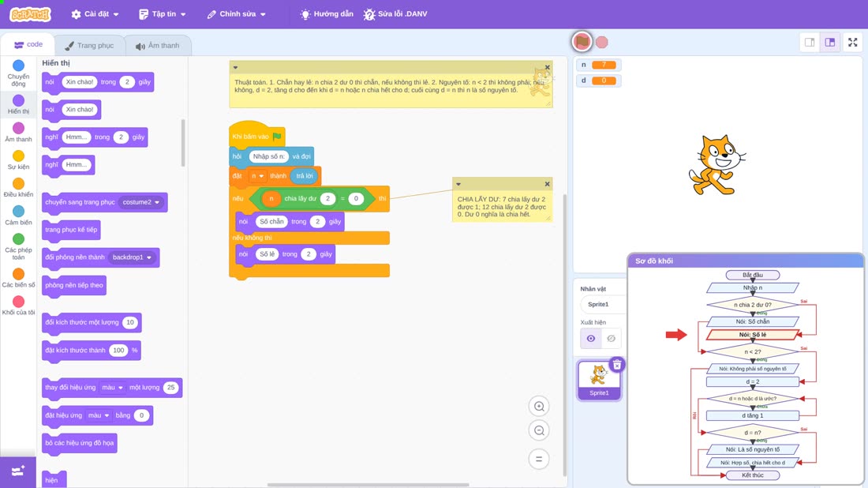868x488 pixels.
Task: Open the màu dropdown in thay đổi hiệu ứng block
Action: tap(112, 387)
